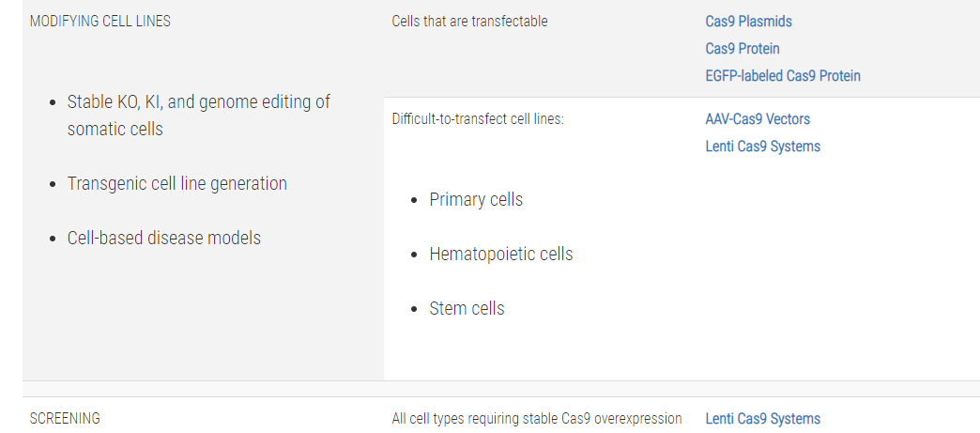
Task: Open the Cas9 Plasmids link
Action: point(748,22)
